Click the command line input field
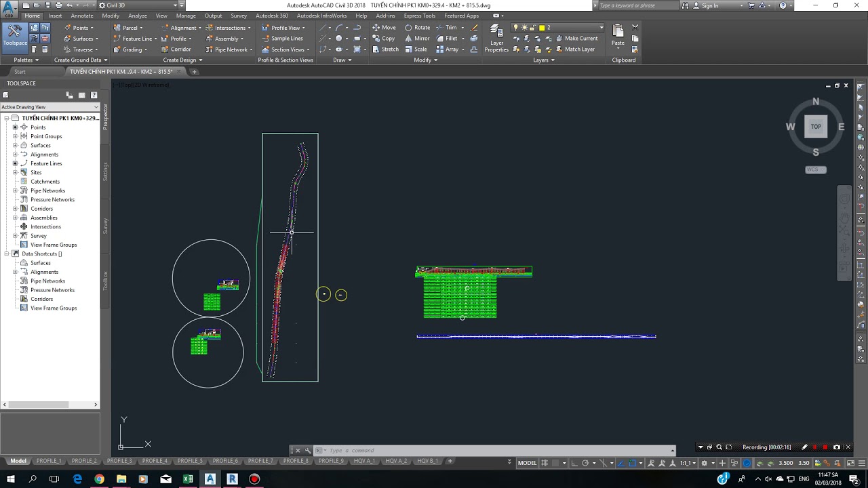Viewport: 868px width, 488px height. [x=498, y=451]
